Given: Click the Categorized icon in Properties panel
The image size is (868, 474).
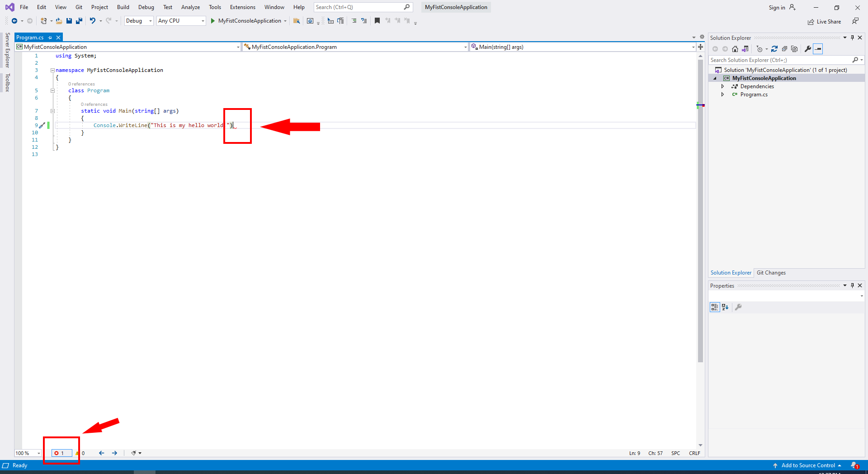Looking at the screenshot, I should (x=715, y=307).
